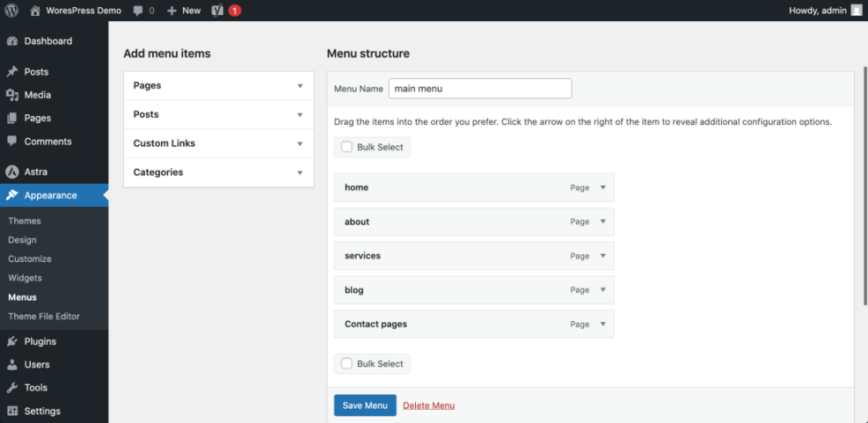This screenshot has height=423, width=868.
Task: Click the Pages panel heading text
Action: pyautogui.click(x=147, y=86)
